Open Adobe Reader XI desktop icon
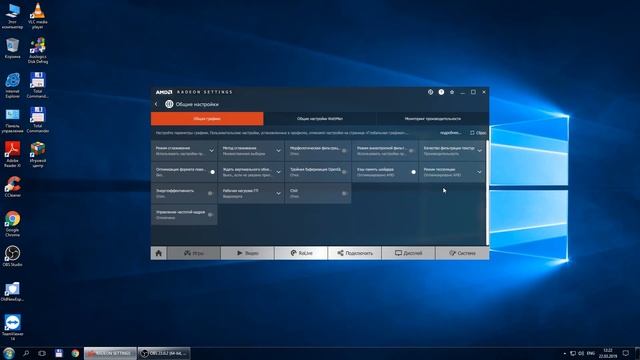Image resolution: width=640 pixels, height=360 pixels. pyautogui.click(x=12, y=155)
